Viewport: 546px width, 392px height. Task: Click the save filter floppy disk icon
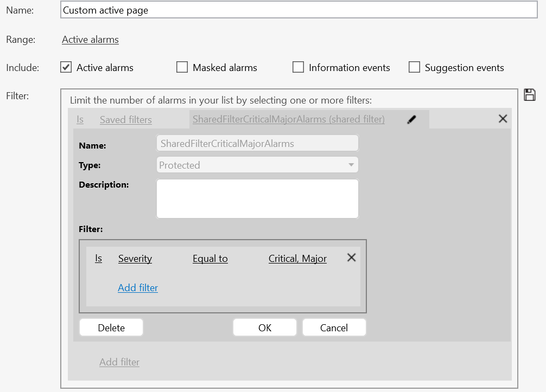click(529, 95)
